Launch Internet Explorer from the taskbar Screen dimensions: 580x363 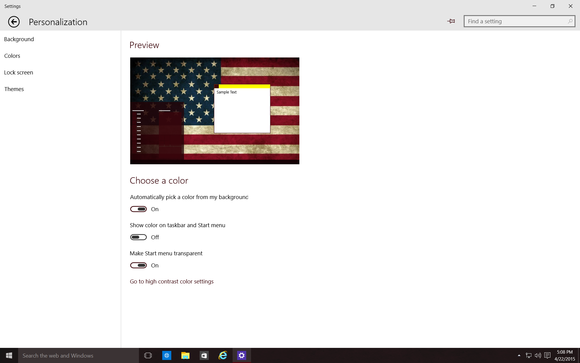223,356
